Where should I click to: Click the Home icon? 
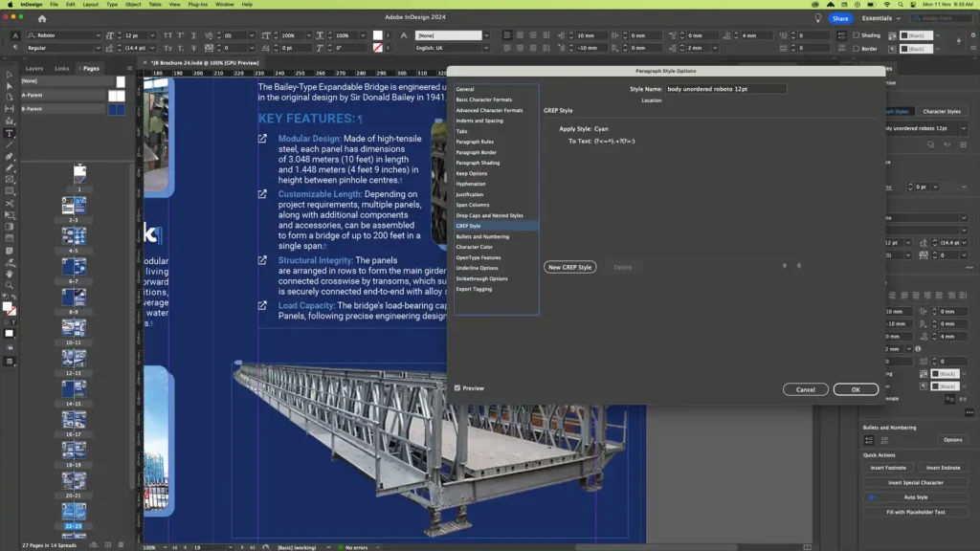42,19
